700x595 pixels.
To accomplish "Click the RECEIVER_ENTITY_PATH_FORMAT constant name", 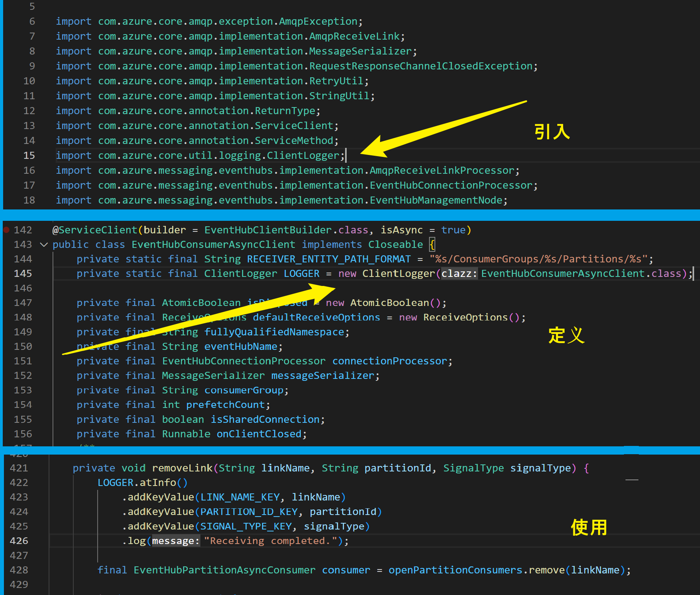I will pyautogui.click(x=327, y=259).
